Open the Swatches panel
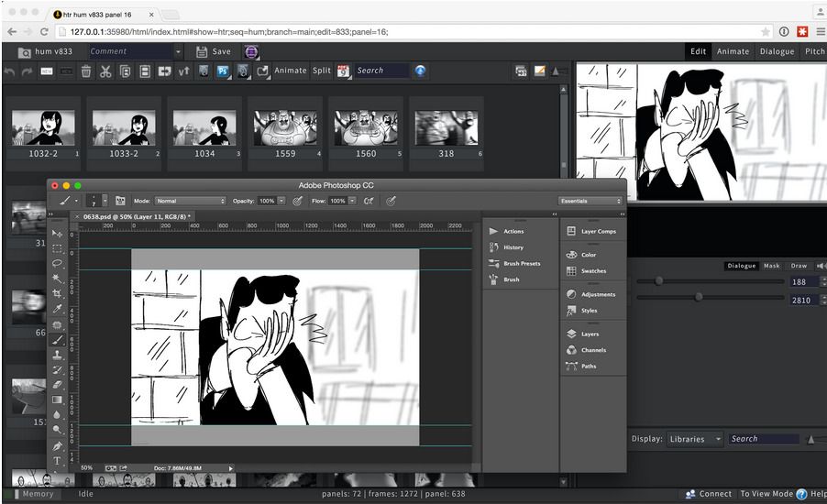Screen dimensions: 827x504 tap(593, 271)
